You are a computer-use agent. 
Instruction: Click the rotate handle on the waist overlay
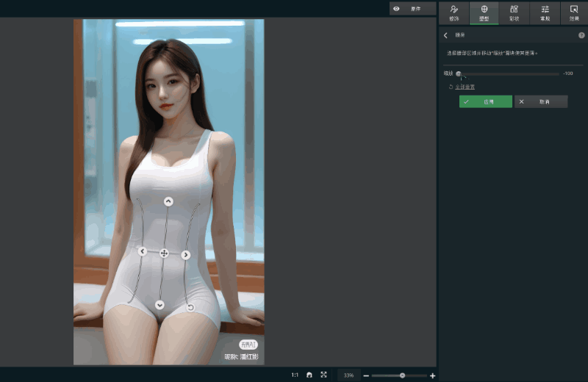(190, 308)
